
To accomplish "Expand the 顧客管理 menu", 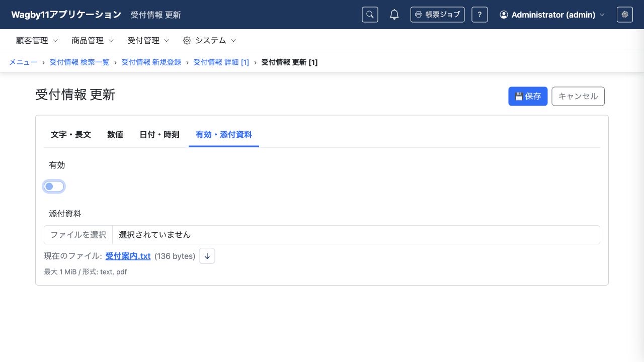I will click(37, 41).
